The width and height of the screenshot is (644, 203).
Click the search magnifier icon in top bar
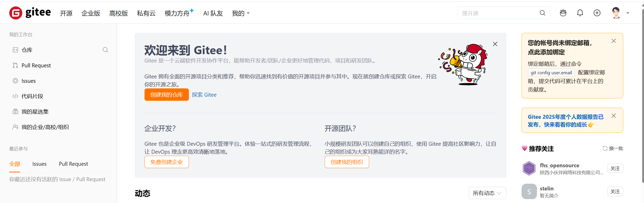[542, 13]
